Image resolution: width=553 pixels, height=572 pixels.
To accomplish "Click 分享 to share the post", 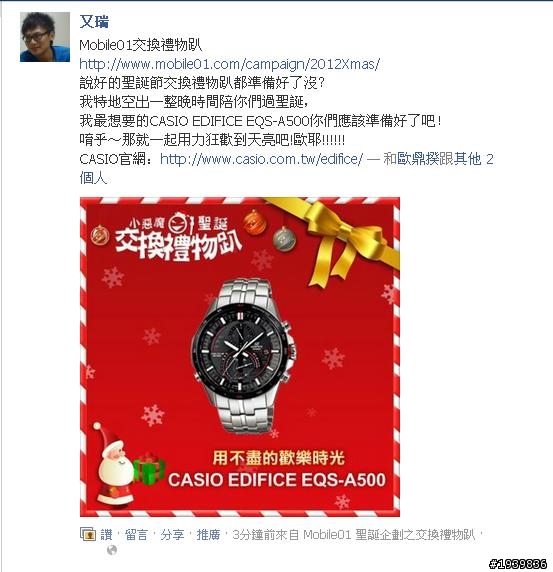I will click(x=172, y=535).
